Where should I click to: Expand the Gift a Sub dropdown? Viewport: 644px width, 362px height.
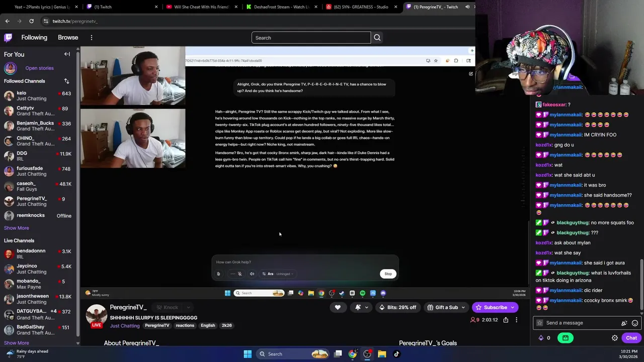[x=463, y=307]
